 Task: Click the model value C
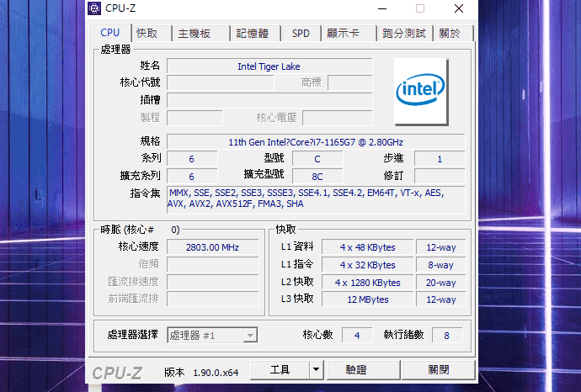pyautogui.click(x=317, y=159)
